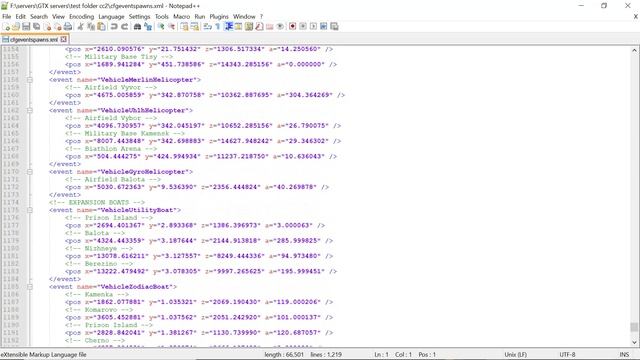
Task: Click the Save All toolbar icon
Action: 36,27
